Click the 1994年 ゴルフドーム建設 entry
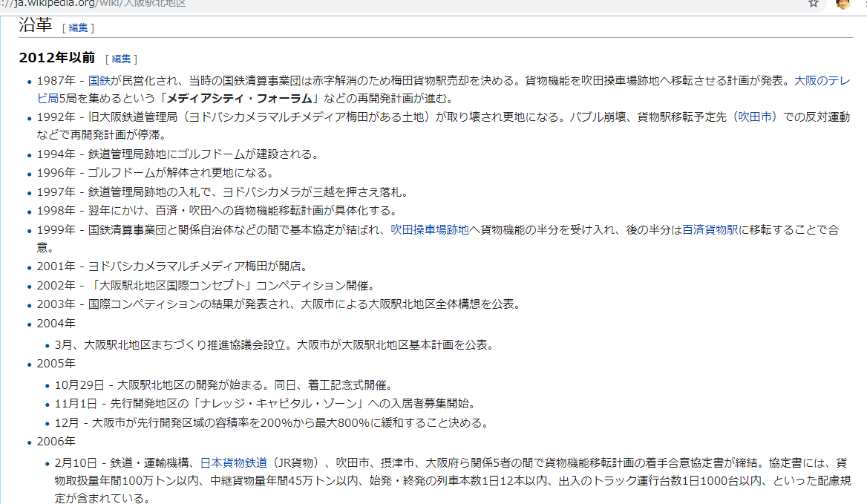The image size is (867, 504). coord(177,154)
